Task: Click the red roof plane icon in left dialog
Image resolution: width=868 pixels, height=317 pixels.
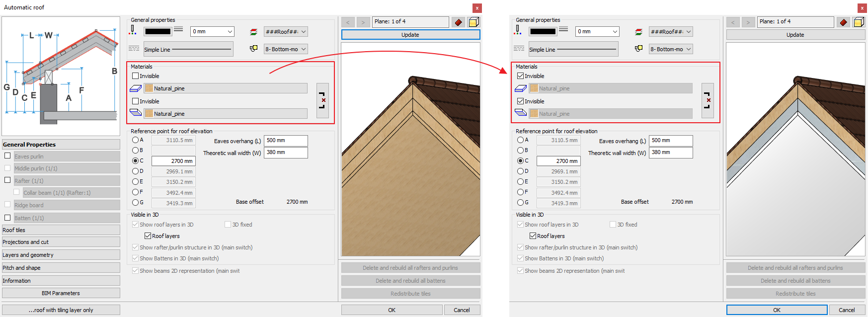Action: pyautogui.click(x=458, y=22)
